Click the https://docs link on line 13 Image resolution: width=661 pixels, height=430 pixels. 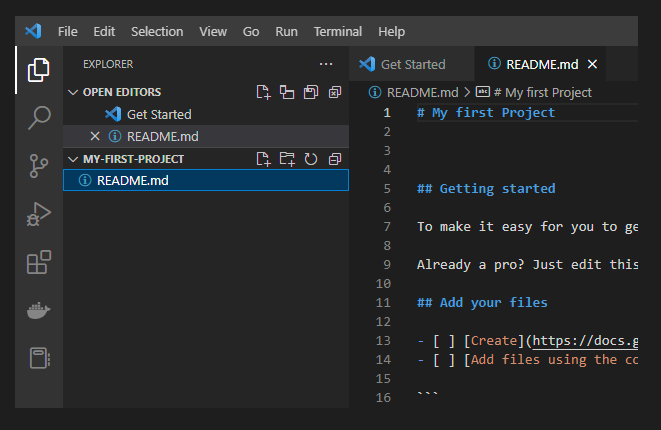click(x=585, y=341)
